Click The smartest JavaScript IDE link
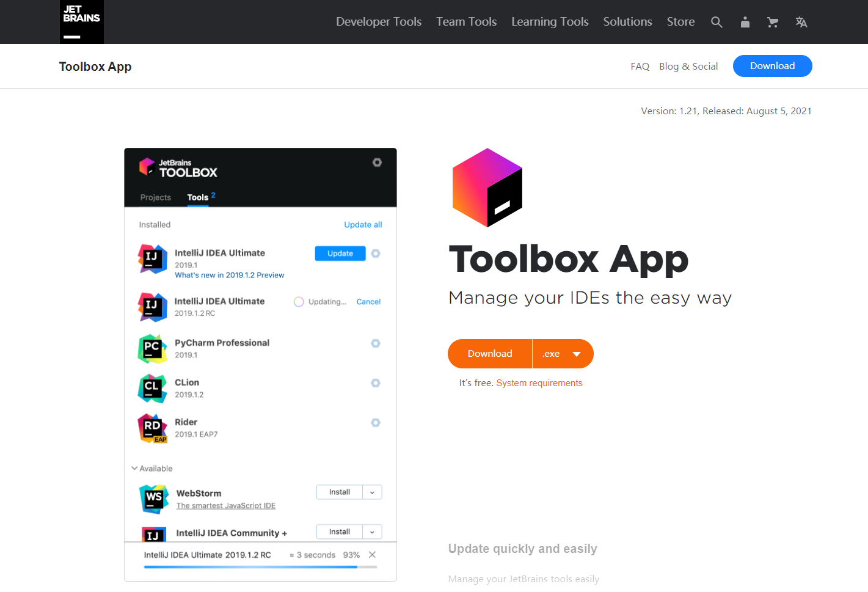 click(x=226, y=506)
